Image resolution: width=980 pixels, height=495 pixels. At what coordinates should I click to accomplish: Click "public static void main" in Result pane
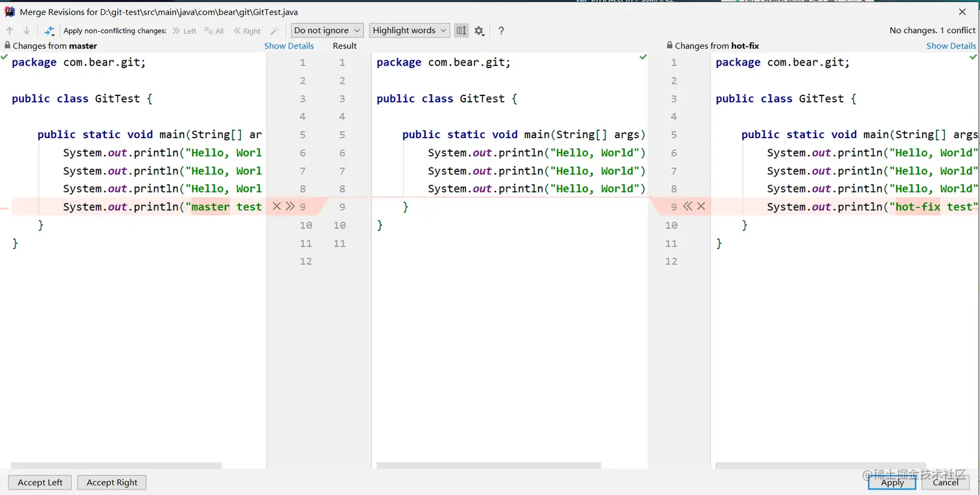(x=461, y=135)
